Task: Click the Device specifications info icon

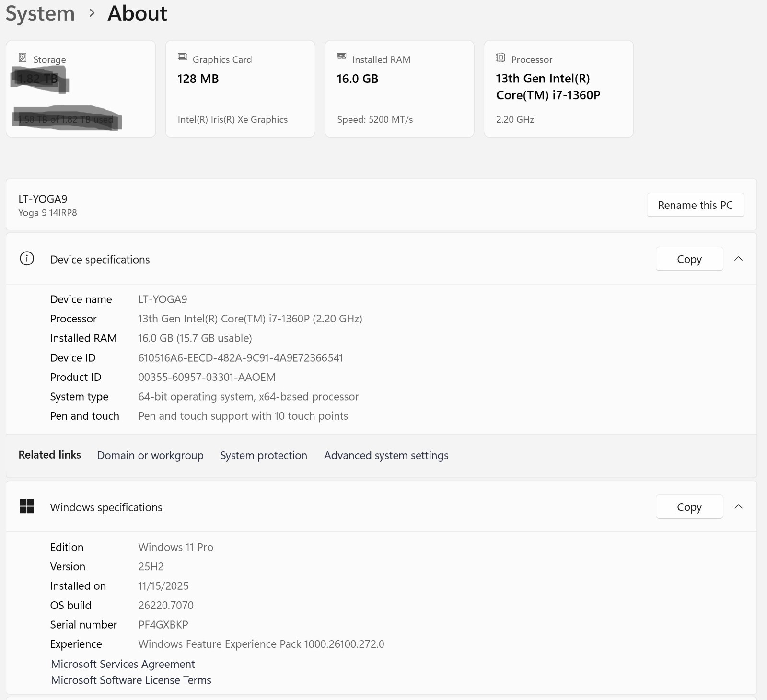Action: (x=27, y=259)
